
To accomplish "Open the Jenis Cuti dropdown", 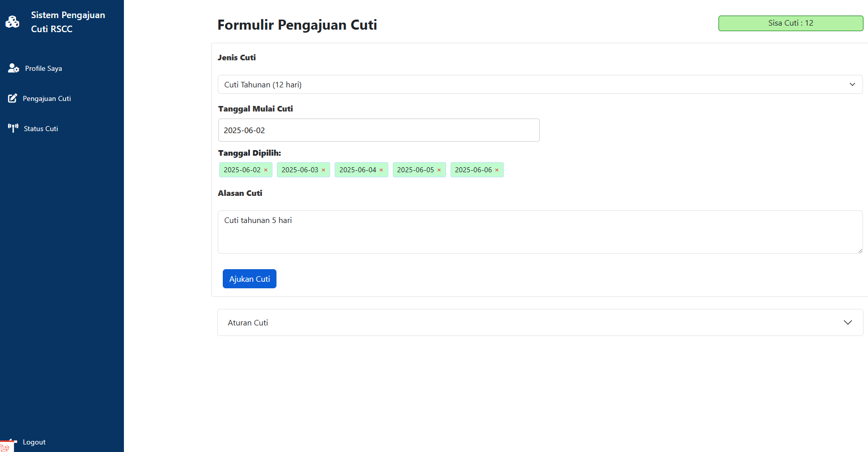I will point(540,84).
